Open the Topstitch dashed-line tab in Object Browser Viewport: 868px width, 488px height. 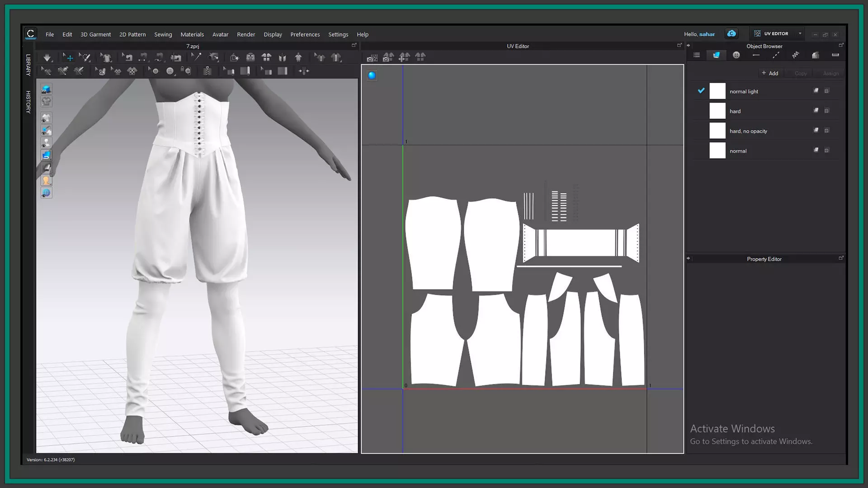[776, 55]
